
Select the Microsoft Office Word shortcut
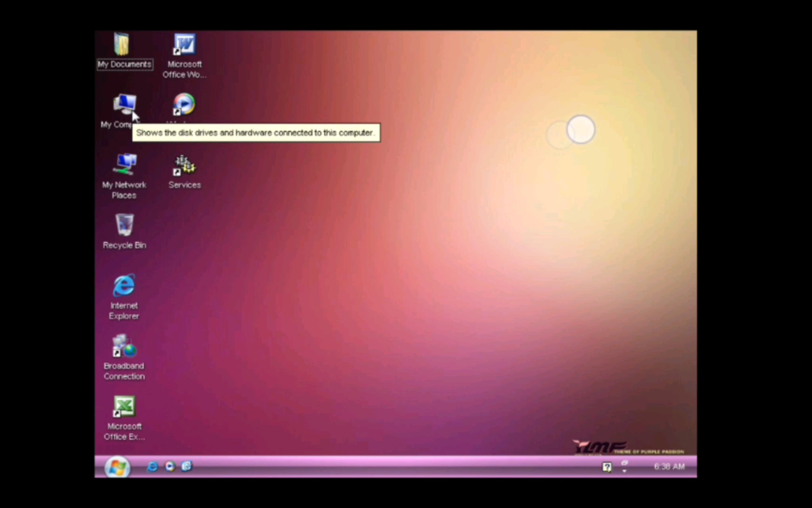pyautogui.click(x=184, y=44)
